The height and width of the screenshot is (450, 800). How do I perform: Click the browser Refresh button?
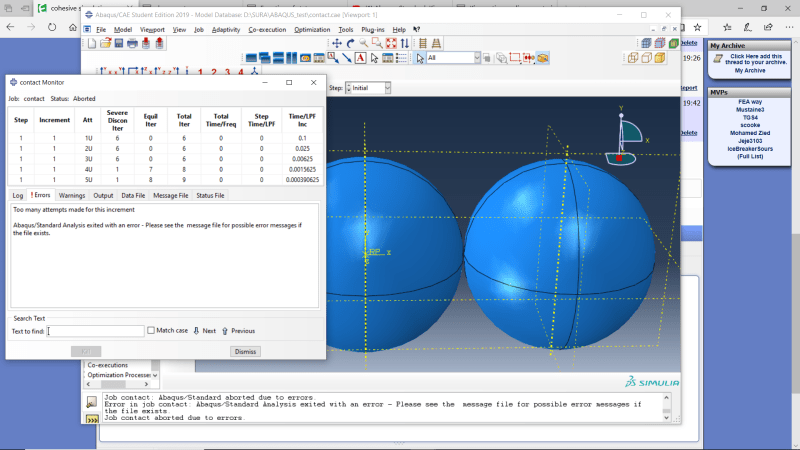pos(52,27)
